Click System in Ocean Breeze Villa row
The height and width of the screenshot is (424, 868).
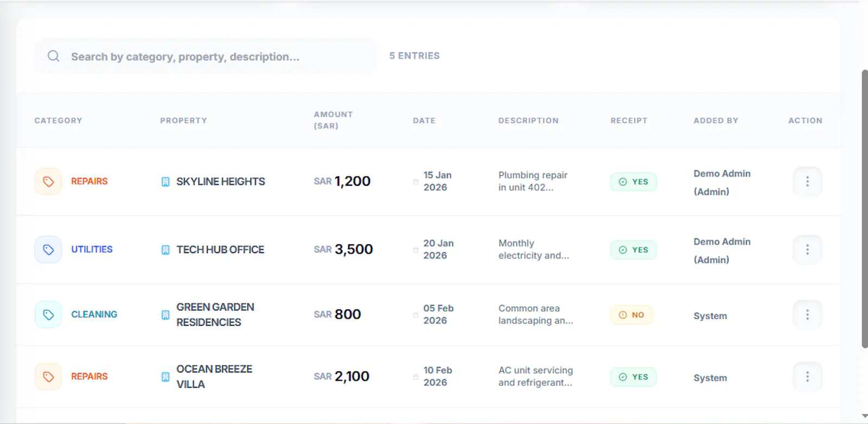click(x=710, y=378)
